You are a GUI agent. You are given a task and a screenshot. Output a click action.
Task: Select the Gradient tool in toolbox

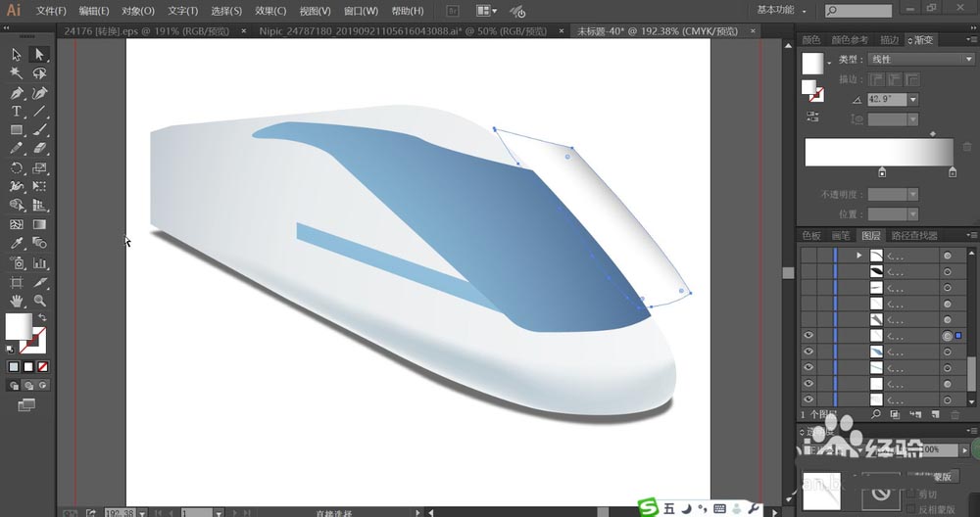pyautogui.click(x=39, y=224)
